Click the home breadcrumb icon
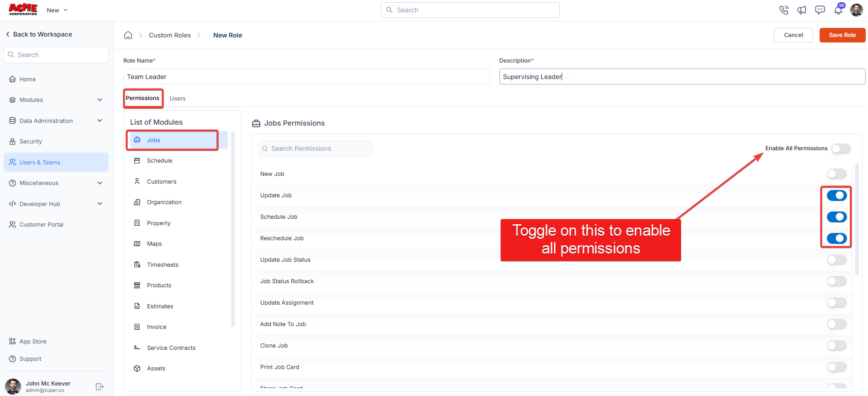Viewport: 868px width, 396px height. coord(128,35)
